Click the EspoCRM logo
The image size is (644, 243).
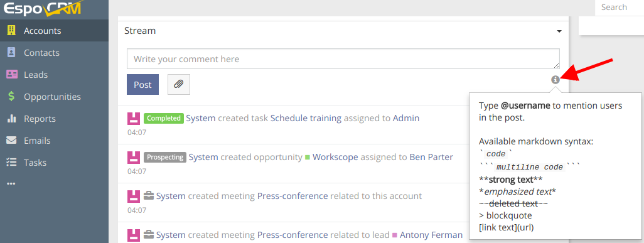[x=43, y=8]
